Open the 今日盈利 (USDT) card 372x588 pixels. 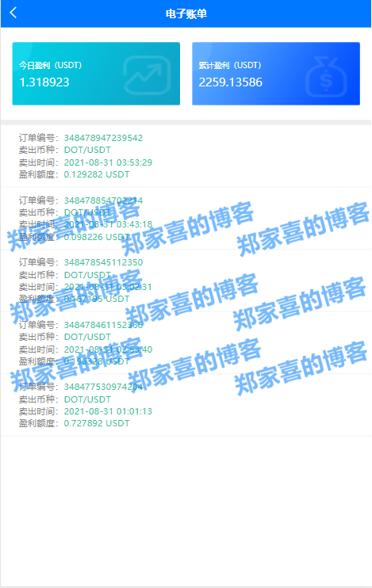(96, 74)
